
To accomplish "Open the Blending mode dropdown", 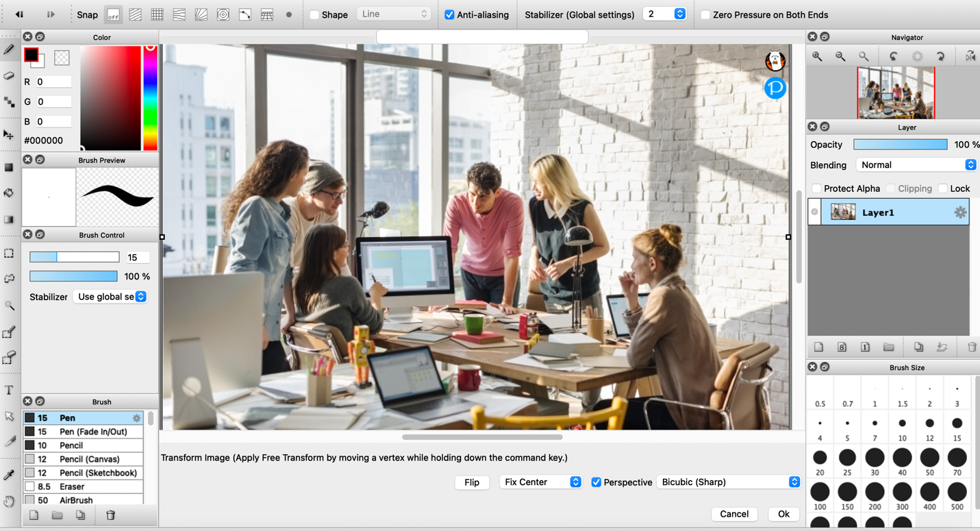I will (x=916, y=165).
